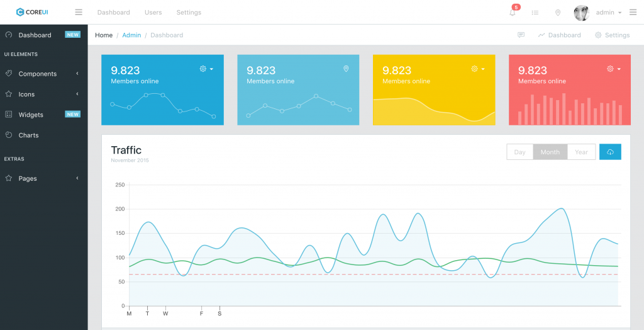Viewport: 644px width, 330px height.
Task: Expand the Pages chevron arrow
Action: tap(77, 178)
